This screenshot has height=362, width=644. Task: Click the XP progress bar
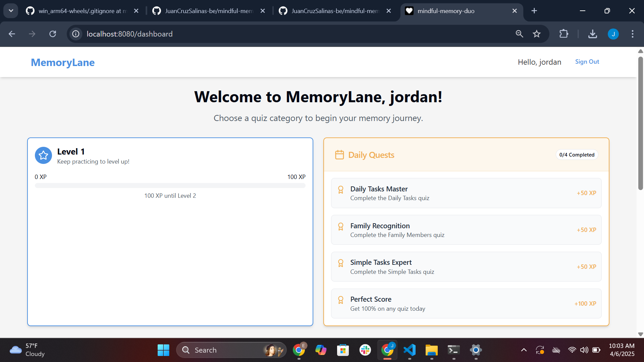[x=170, y=186]
